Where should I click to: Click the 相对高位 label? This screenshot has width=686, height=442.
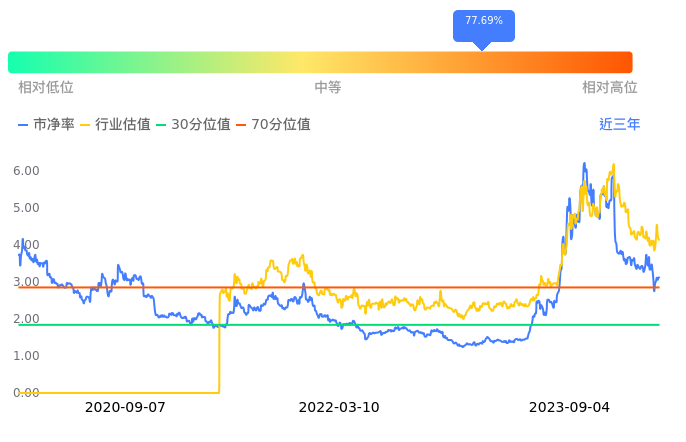pyautogui.click(x=609, y=88)
